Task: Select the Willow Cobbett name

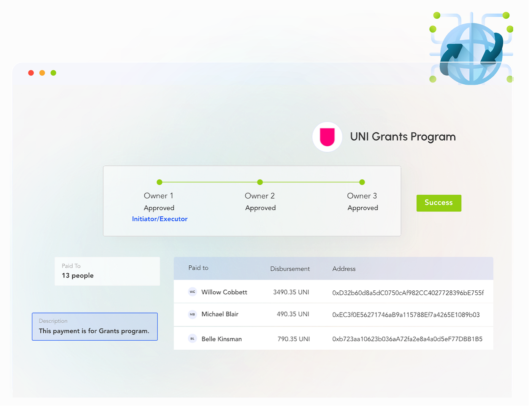Action: pyautogui.click(x=224, y=292)
